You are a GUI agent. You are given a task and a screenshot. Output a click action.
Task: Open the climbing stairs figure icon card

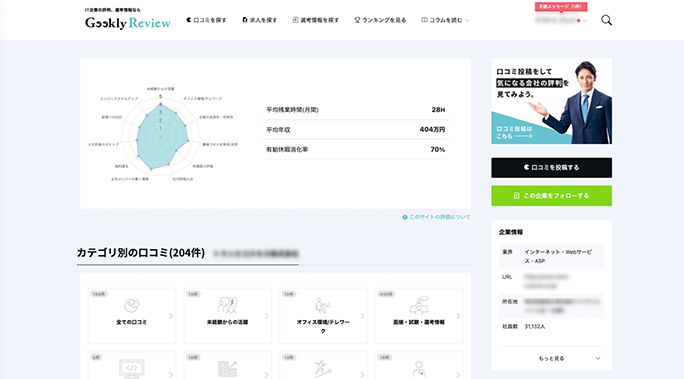[x=323, y=365]
